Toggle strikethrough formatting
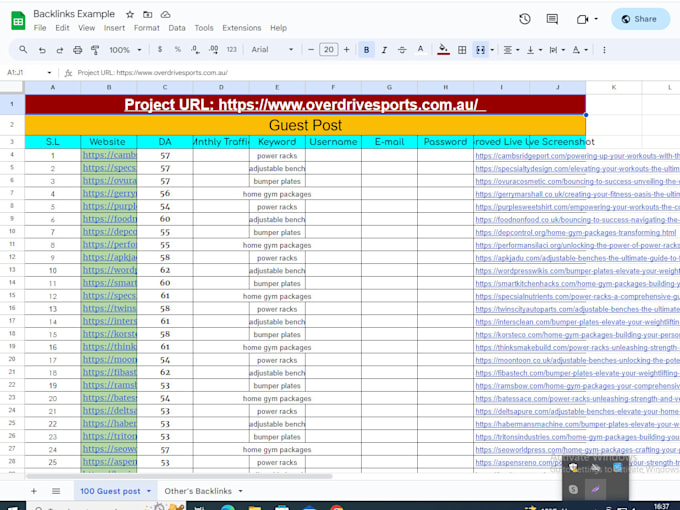Viewport: 680px width, 510px height. 402,50
